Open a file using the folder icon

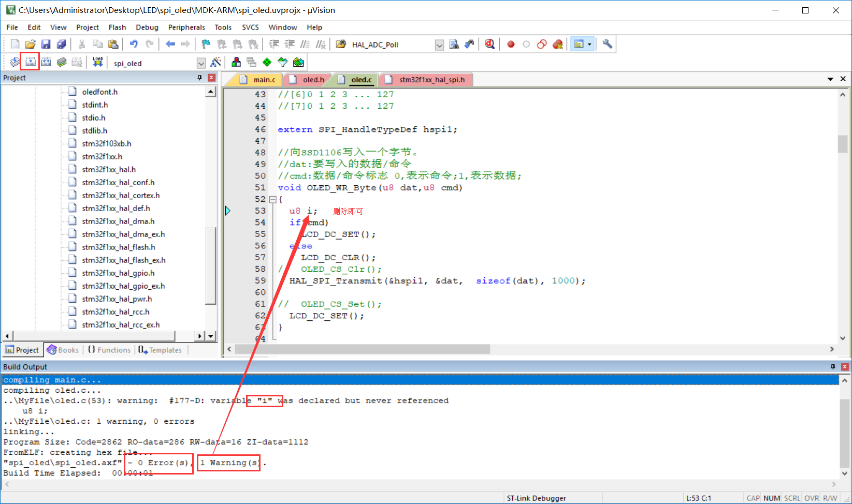tap(31, 45)
